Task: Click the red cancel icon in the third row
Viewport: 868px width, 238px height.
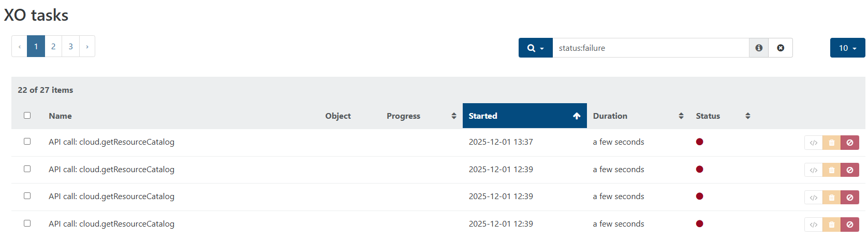Action: click(x=849, y=197)
